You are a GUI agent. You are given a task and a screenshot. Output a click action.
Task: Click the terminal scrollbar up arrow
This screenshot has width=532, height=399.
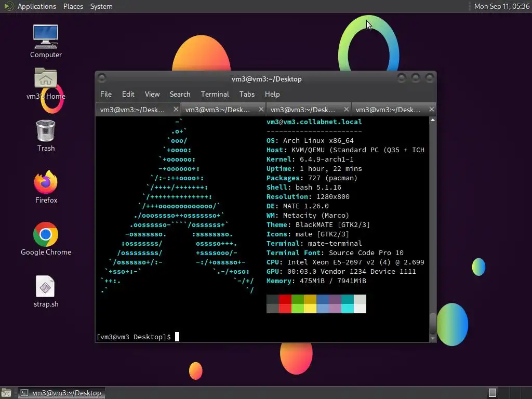[x=433, y=120]
